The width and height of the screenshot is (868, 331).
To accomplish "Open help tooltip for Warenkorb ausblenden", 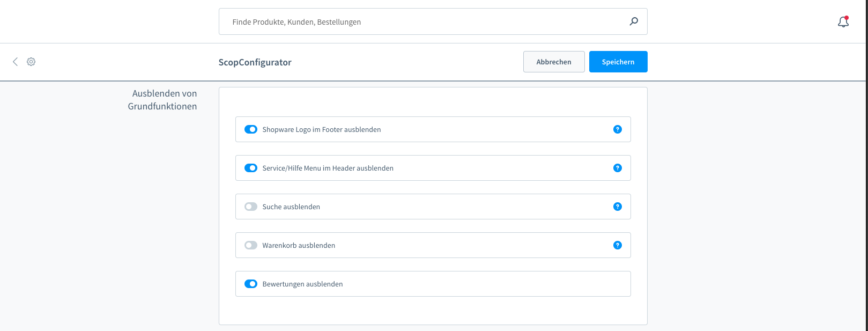I will click(618, 245).
